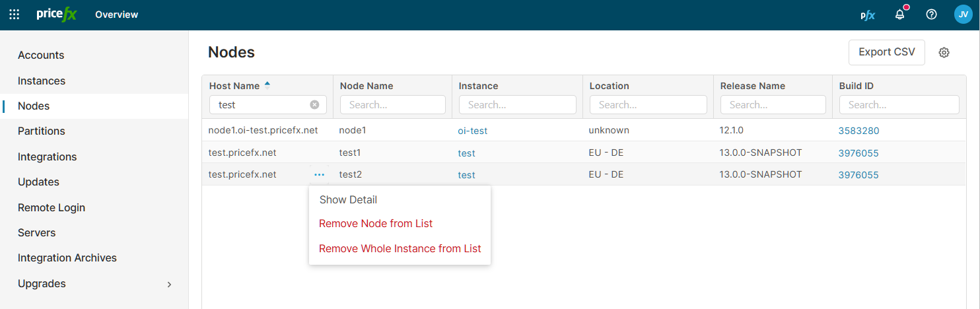Clear the Host Name filter text
Screen dimensions: 980x309
314,105
